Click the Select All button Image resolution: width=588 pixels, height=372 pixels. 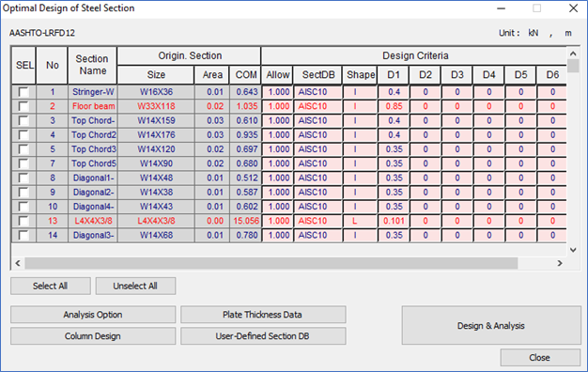[50, 287]
